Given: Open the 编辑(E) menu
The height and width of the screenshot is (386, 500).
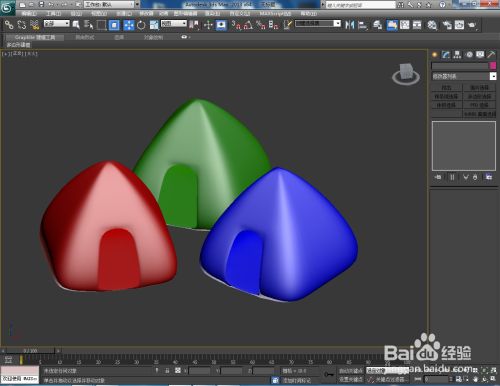Looking at the screenshot, I should tap(29, 14).
